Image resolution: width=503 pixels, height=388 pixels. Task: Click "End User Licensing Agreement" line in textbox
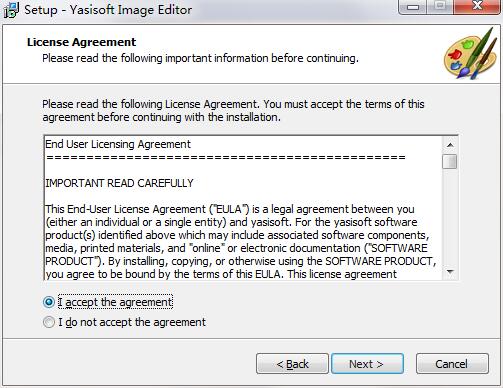click(x=118, y=144)
